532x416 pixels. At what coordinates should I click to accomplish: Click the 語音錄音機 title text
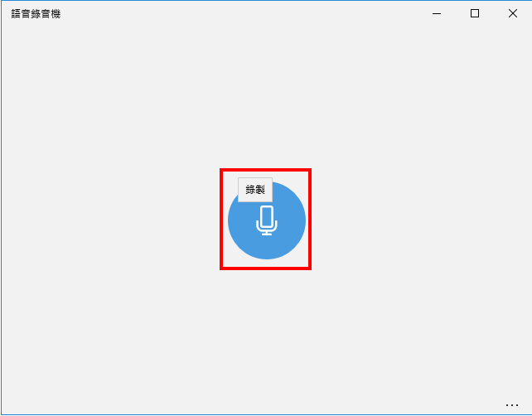point(36,14)
